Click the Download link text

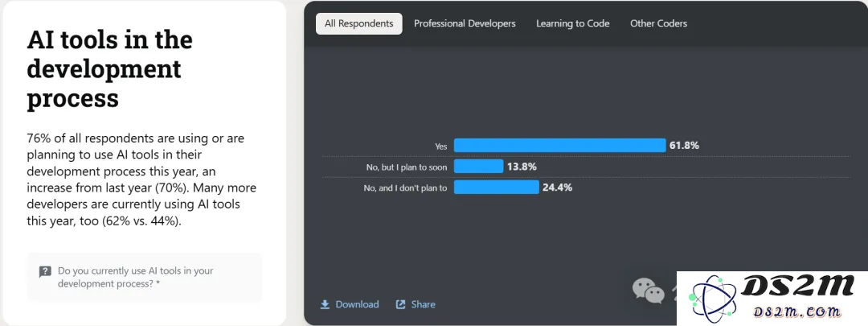(x=357, y=304)
